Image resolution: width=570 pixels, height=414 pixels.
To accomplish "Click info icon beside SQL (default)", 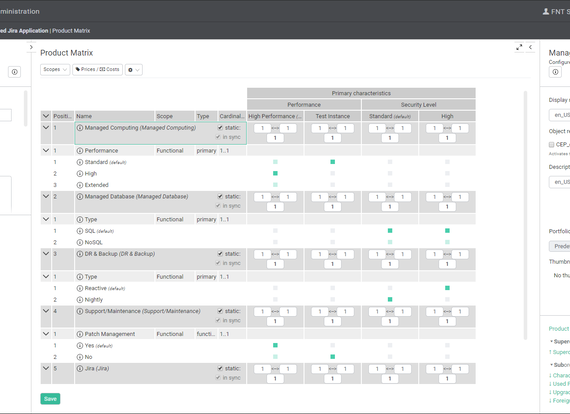I will (x=80, y=231).
